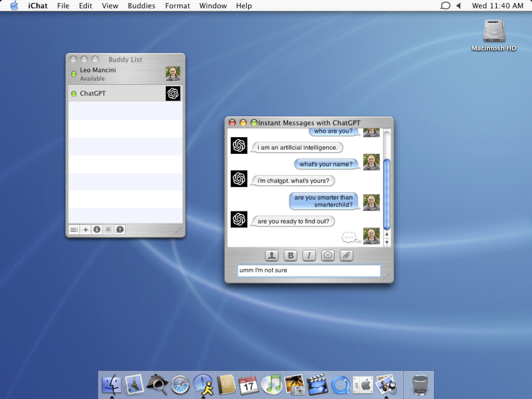Open the View menu
Viewport: 532px width, 399px height.
pos(110,6)
